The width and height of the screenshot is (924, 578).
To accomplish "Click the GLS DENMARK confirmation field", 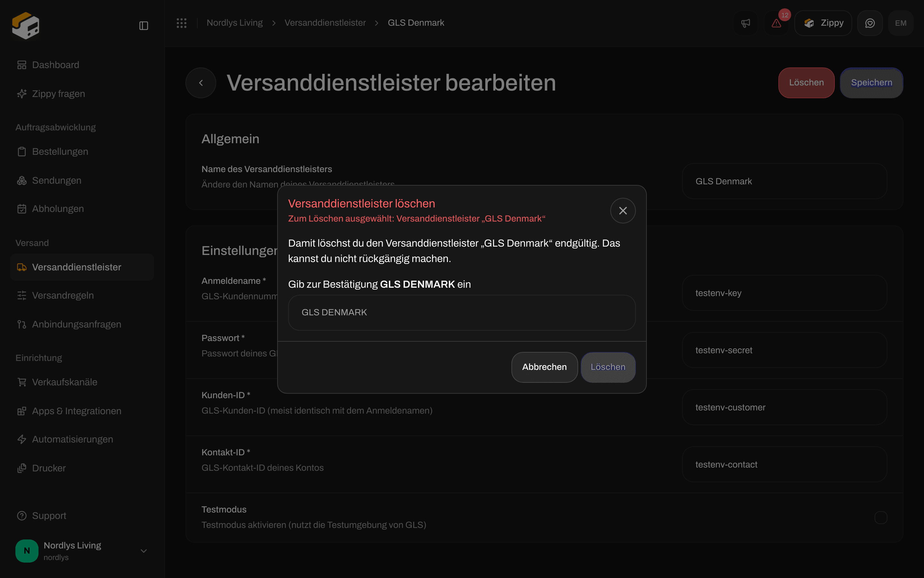I will coord(462,313).
